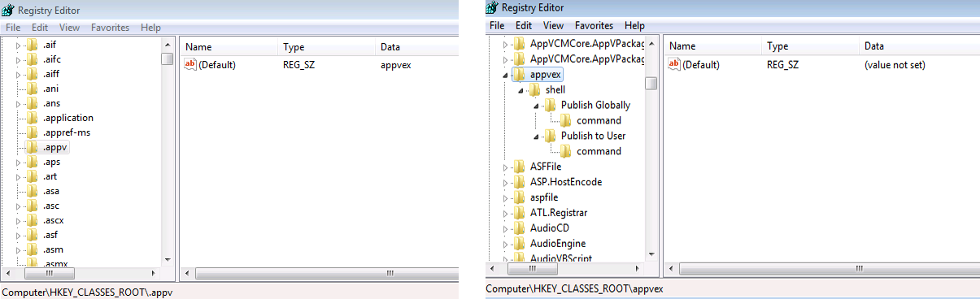Click the appvex key folder icon
The image size is (980, 299).
[x=519, y=74]
